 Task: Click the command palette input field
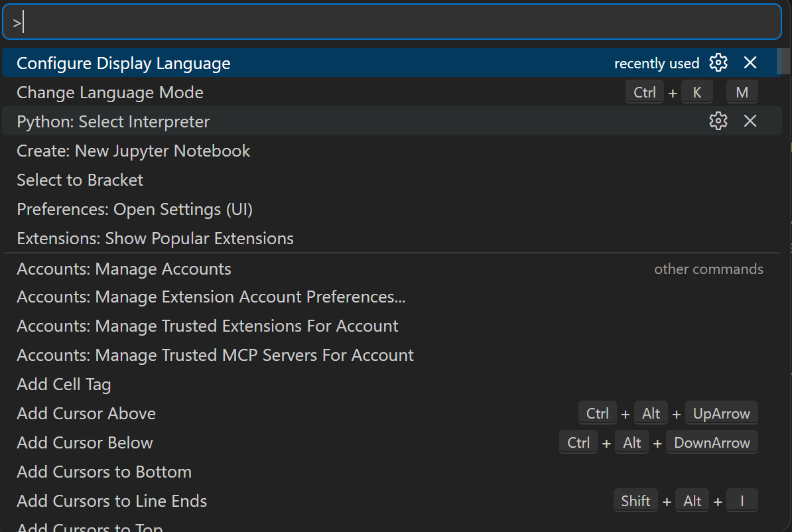[x=392, y=23]
